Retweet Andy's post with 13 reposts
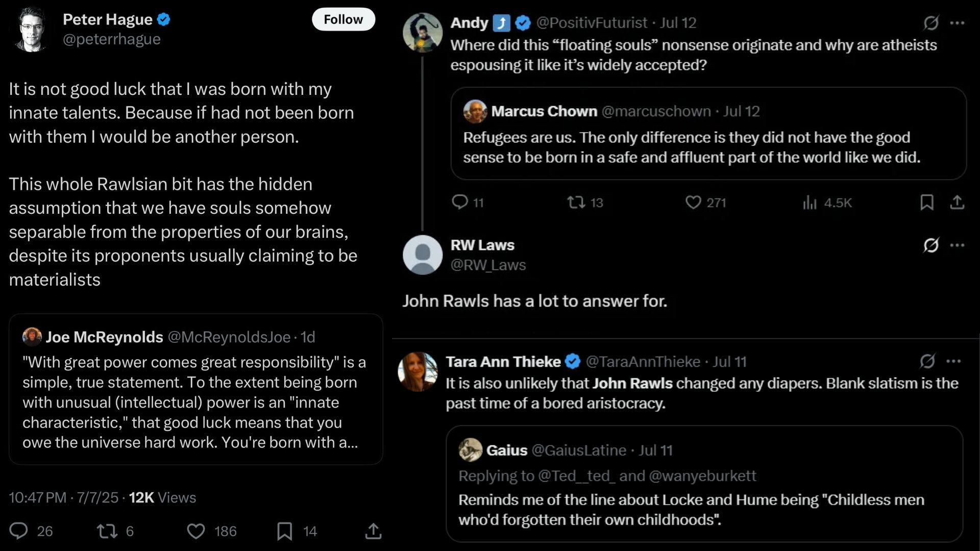Screen dimensions: 980x551 click(576, 203)
